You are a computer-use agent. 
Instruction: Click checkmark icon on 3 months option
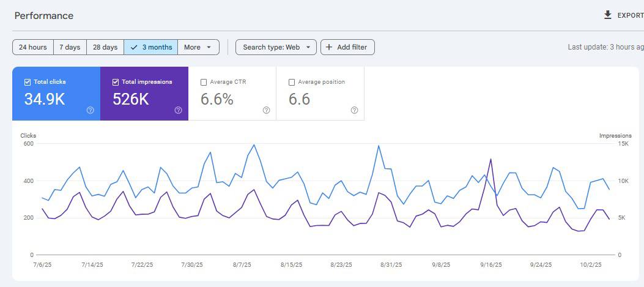[x=134, y=47]
